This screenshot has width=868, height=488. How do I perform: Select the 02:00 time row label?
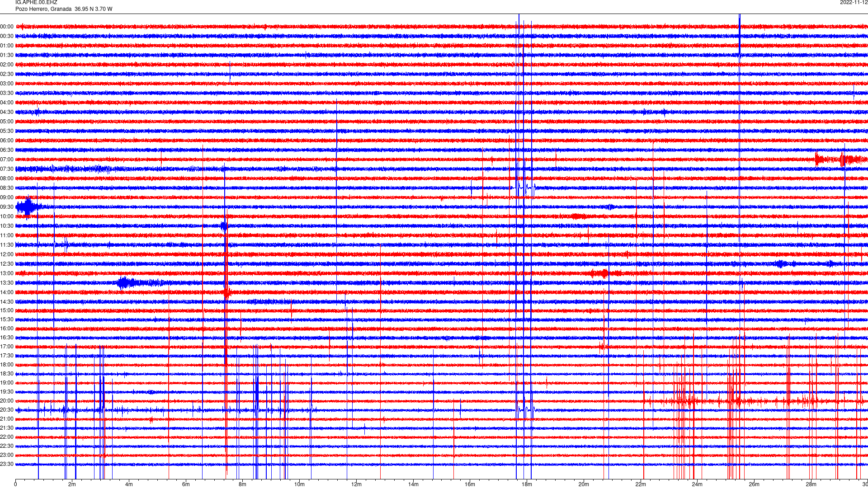(x=7, y=65)
